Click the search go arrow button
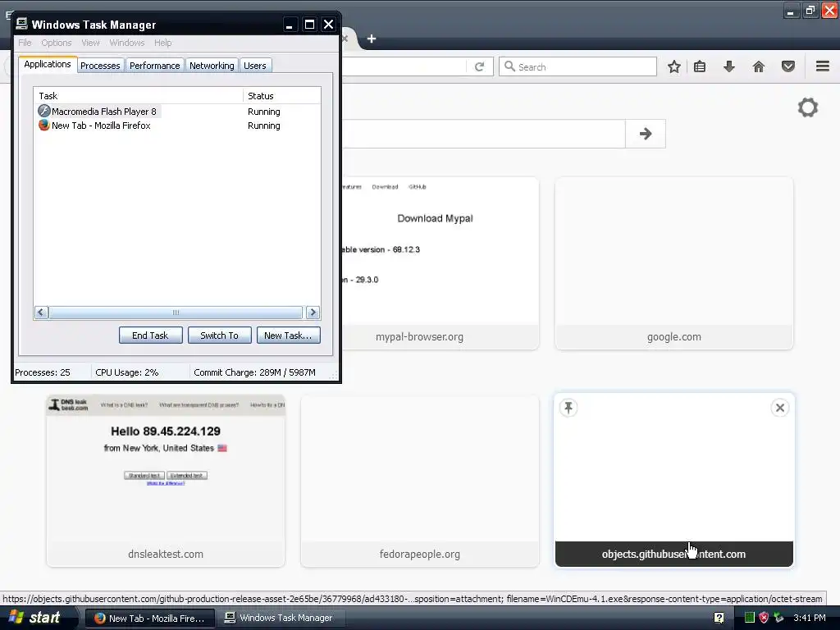840x630 pixels. click(646, 134)
